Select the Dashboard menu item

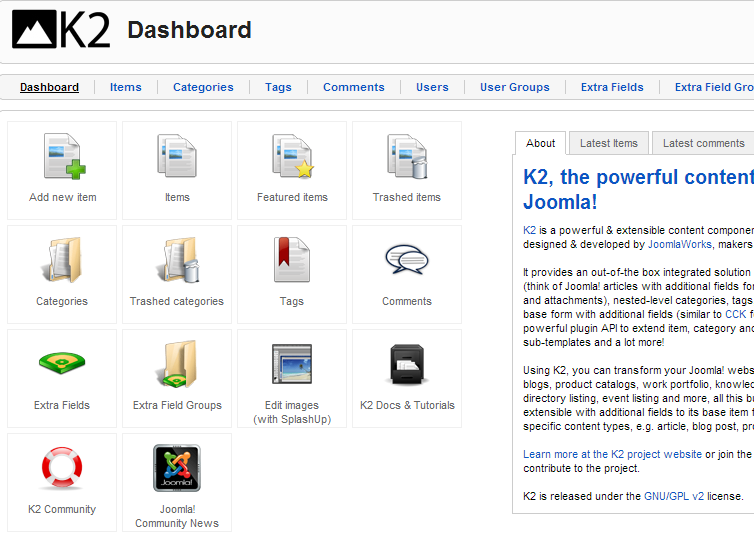[x=50, y=87]
